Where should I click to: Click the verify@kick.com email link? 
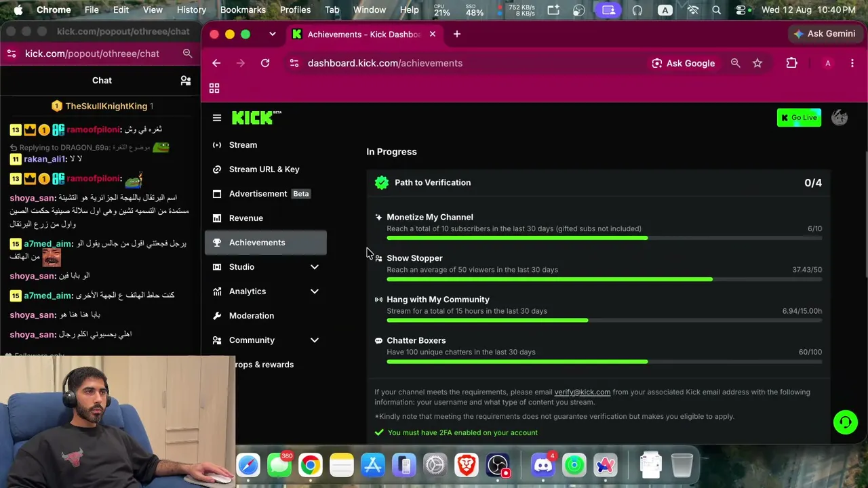coord(583,392)
